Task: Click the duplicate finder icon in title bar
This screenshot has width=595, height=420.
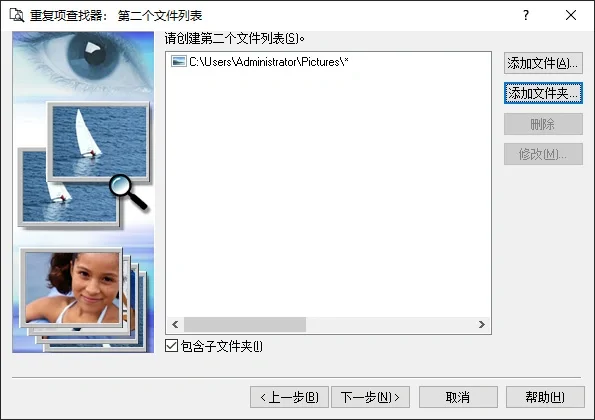Action: coord(17,16)
